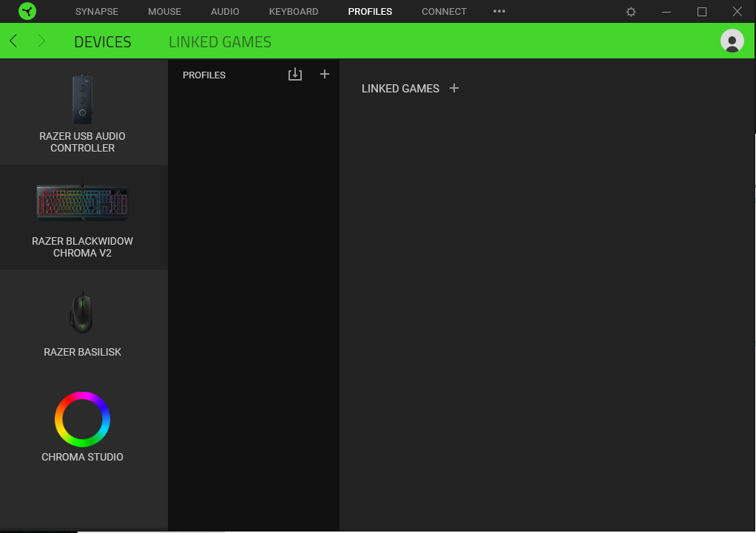Minimize the Synapse window
756x533 pixels.
(x=666, y=12)
